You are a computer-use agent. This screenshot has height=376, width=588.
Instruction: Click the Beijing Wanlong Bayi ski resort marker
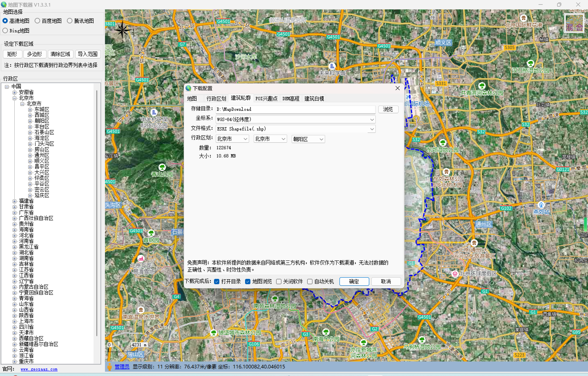click(141, 258)
